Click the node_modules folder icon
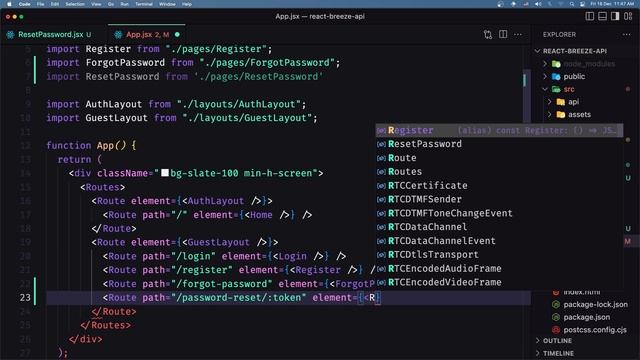This screenshot has height=360, width=640. point(556,64)
